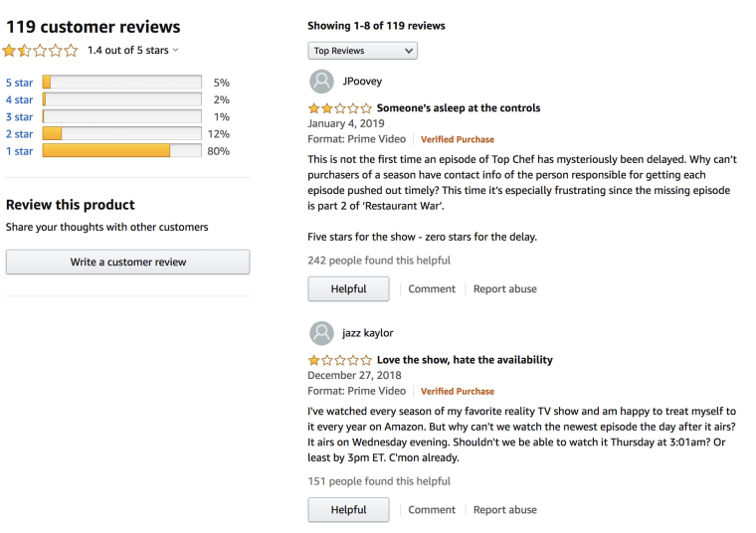The width and height of the screenshot is (756, 533).
Task: Filter reviews by 5 star link
Action: (x=19, y=83)
